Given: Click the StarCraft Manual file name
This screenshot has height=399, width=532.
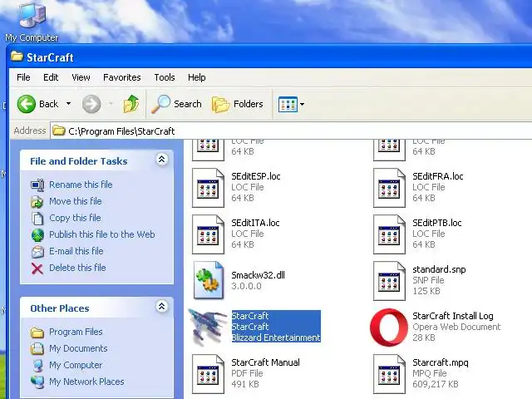Looking at the screenshot, I should [265, 362].
